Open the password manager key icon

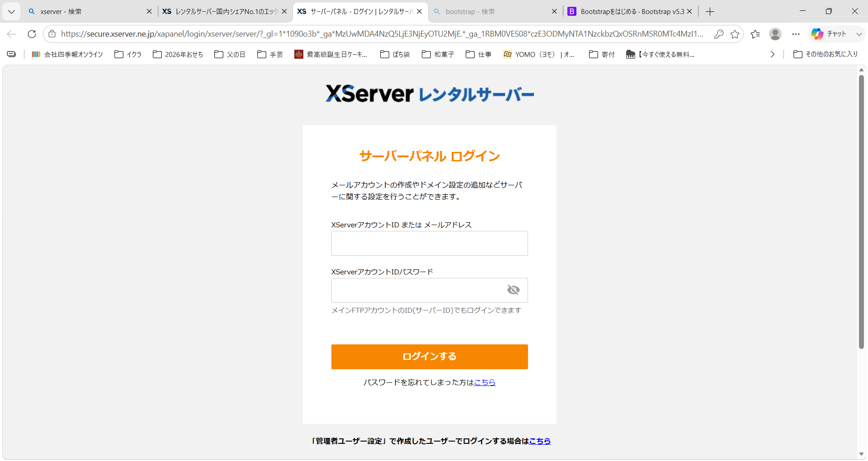click(x=719, y=34)
